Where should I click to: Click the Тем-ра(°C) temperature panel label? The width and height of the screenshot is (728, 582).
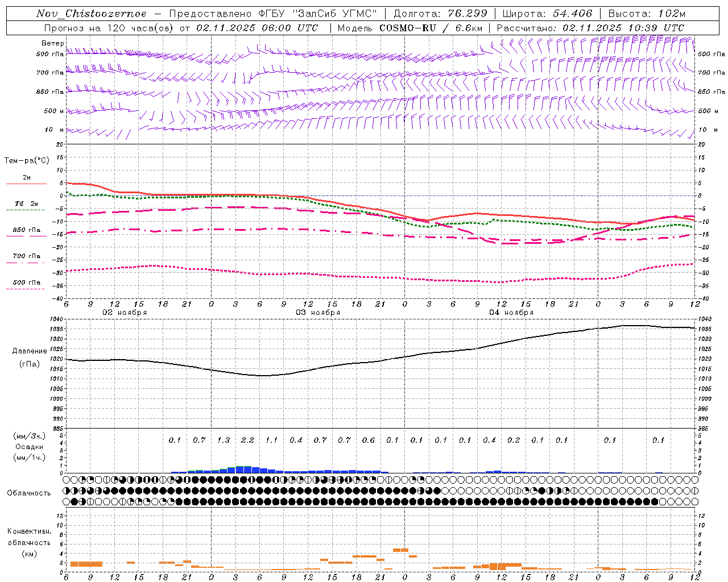pos(27,160)
